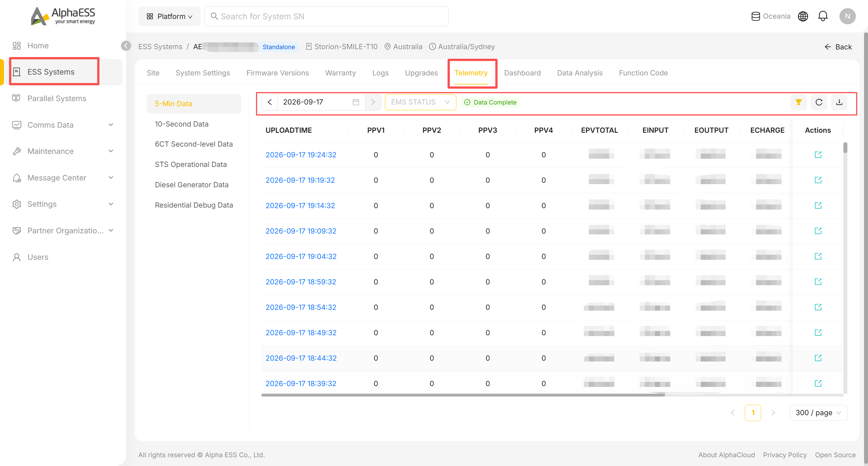Expand the Maintenance menu
This screenshot has width=868, height=466.
coord(63,151)
